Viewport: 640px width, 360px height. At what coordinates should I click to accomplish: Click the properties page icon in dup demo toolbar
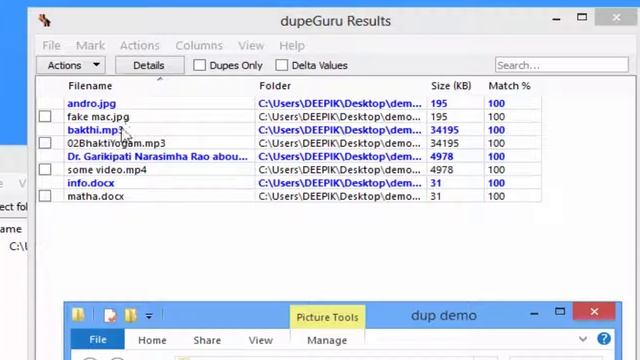(110, 315)
